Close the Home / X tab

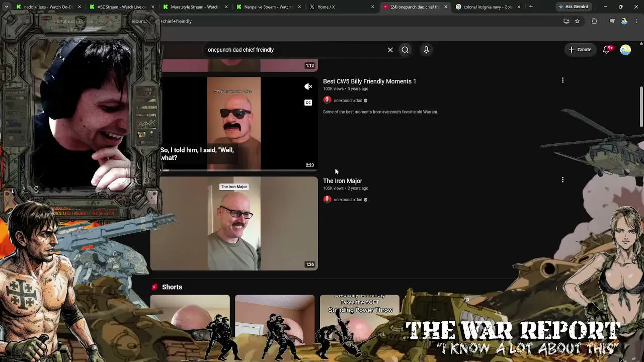coord(372,7)
